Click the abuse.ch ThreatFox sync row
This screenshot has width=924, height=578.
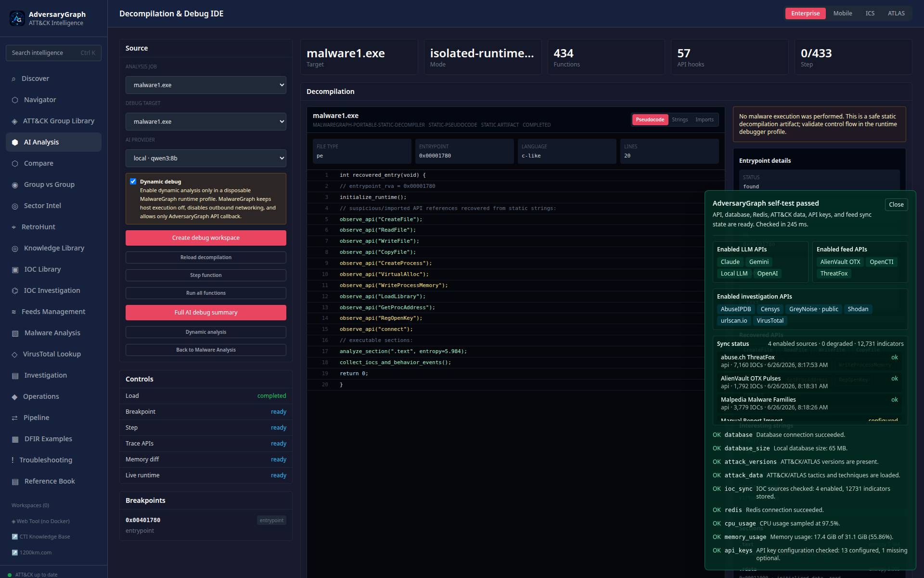coord(810,361)
